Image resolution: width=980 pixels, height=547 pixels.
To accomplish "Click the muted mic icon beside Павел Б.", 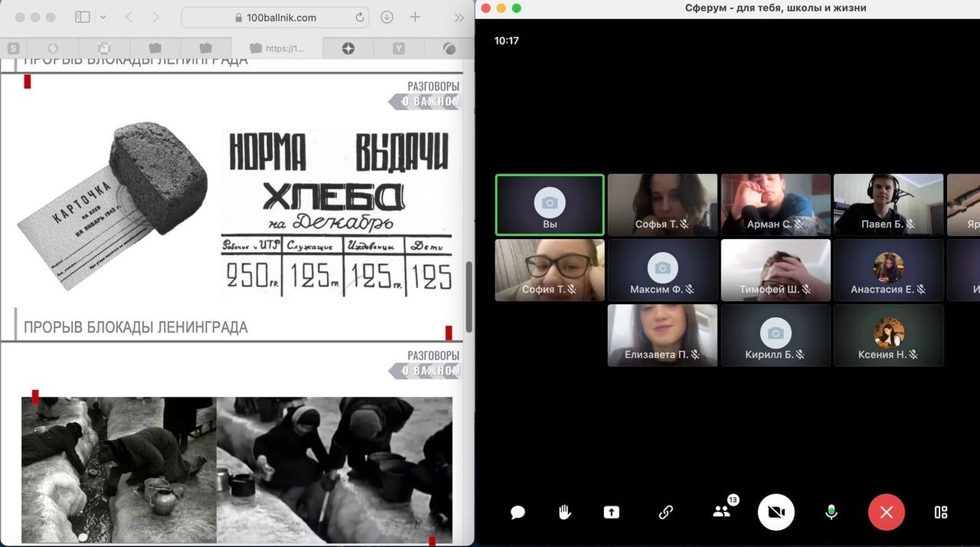I will coord(910,224).
